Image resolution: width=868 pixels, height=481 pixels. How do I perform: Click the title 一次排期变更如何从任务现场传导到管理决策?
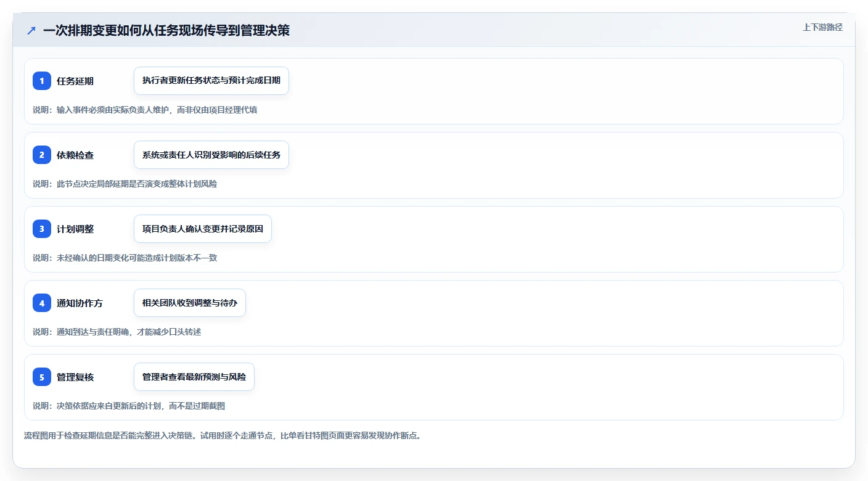tap(166, 30)
